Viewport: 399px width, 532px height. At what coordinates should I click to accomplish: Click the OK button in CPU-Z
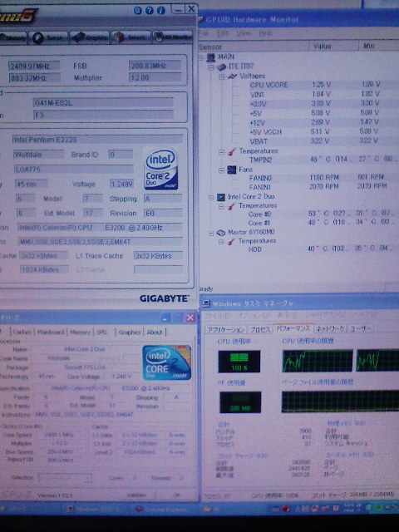(x=176, y=495)
